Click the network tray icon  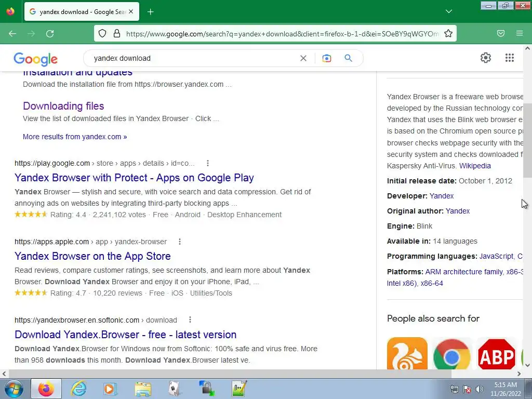click(454, 389)
